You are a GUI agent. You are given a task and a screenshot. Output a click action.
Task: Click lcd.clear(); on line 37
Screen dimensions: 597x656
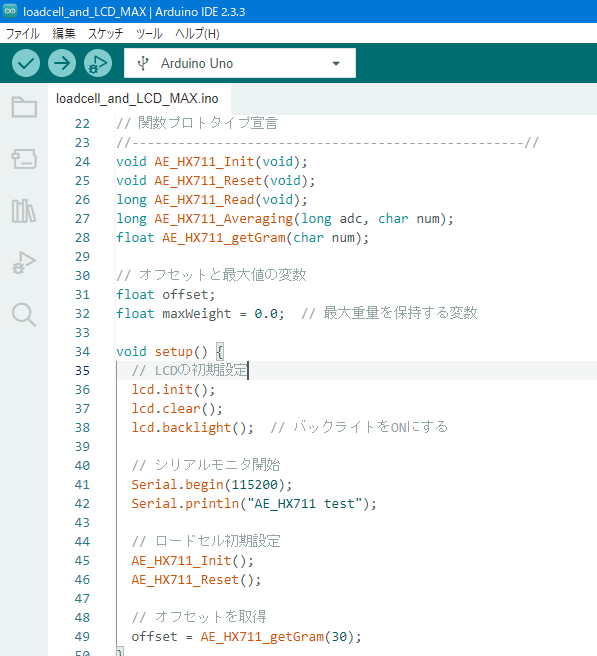177,409
